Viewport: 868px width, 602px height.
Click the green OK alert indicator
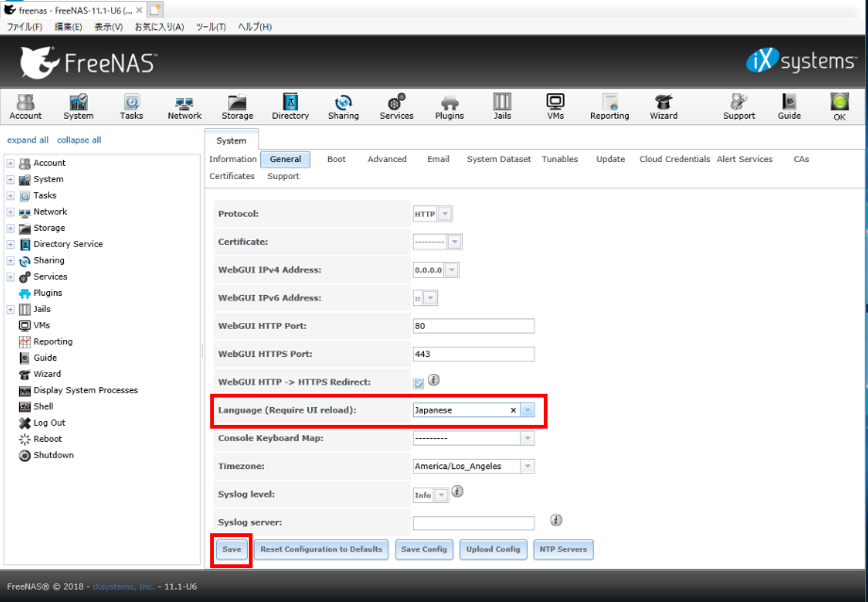[x=839, y=106]
